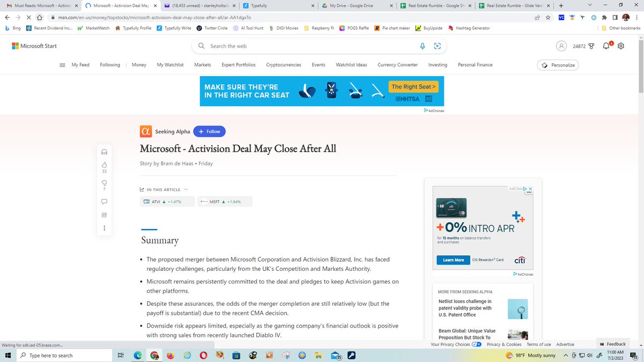Open the MSFT stock chip
This screenshot has width=644, height=362.
(225, 202)
